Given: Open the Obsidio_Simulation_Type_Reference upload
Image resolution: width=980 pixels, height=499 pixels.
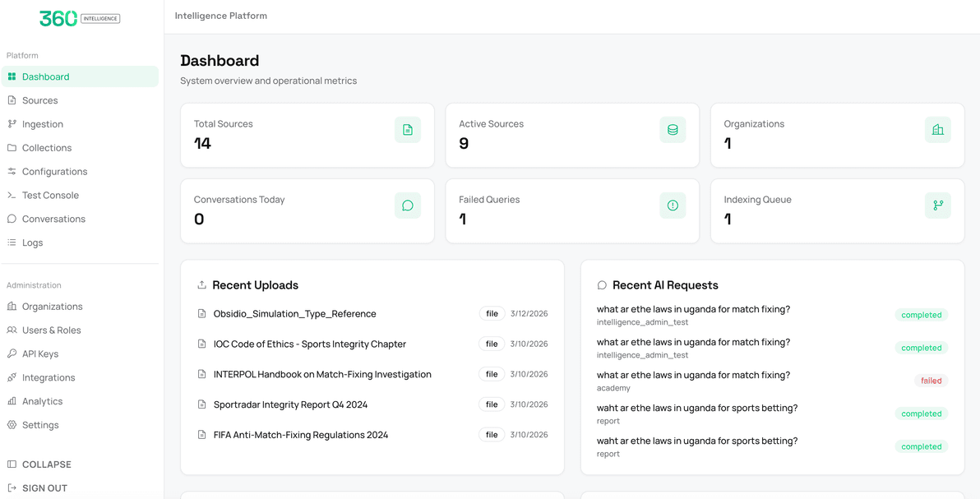Looking at the screenshot, I should (295, 314).
